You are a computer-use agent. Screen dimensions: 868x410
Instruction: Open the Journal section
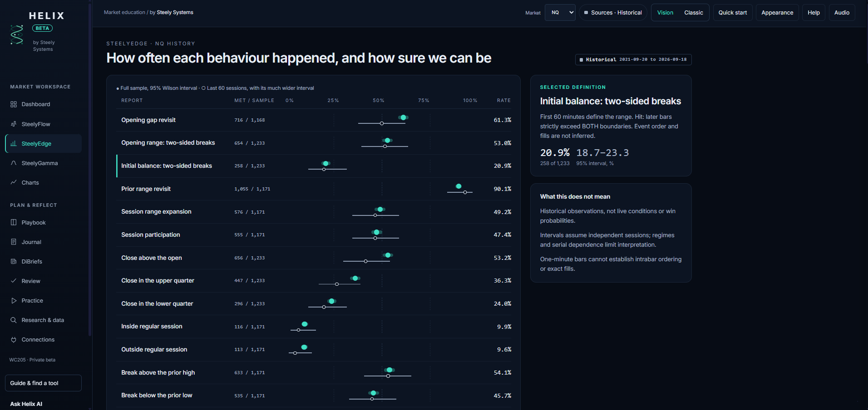pos(43,242)
